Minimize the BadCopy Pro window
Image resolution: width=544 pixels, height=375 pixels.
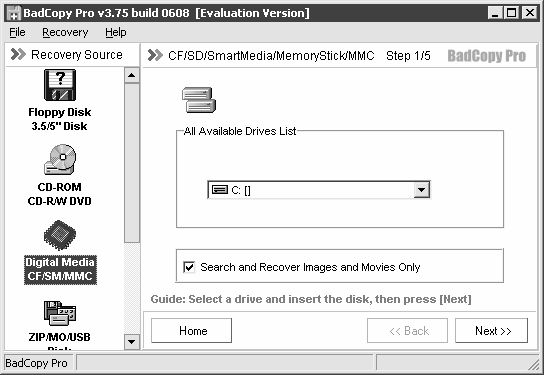click(x=495, y=13)
